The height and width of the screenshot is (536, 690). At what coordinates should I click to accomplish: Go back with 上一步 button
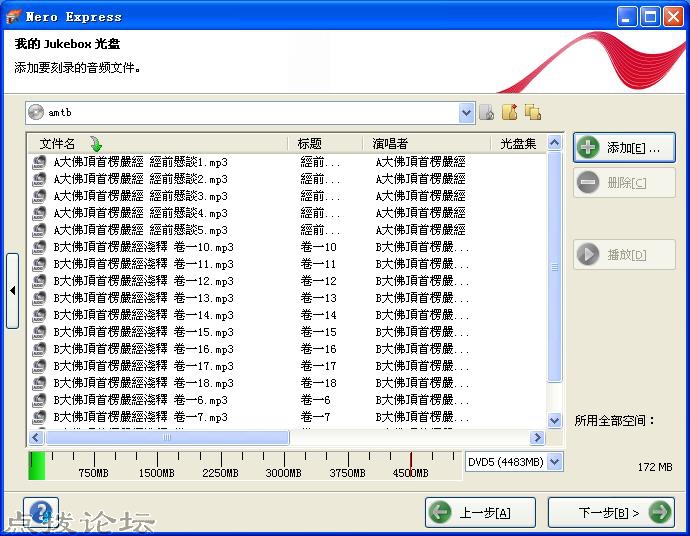480,513
